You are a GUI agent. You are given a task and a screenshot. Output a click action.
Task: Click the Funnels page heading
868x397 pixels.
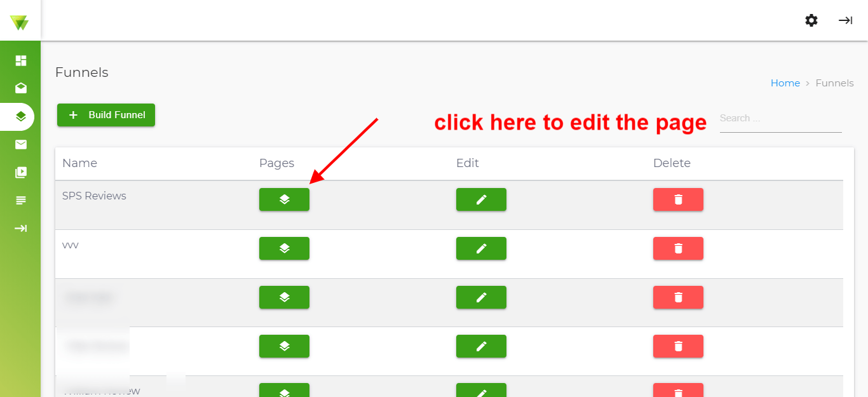pyautogui.click(x=82, y=72)
